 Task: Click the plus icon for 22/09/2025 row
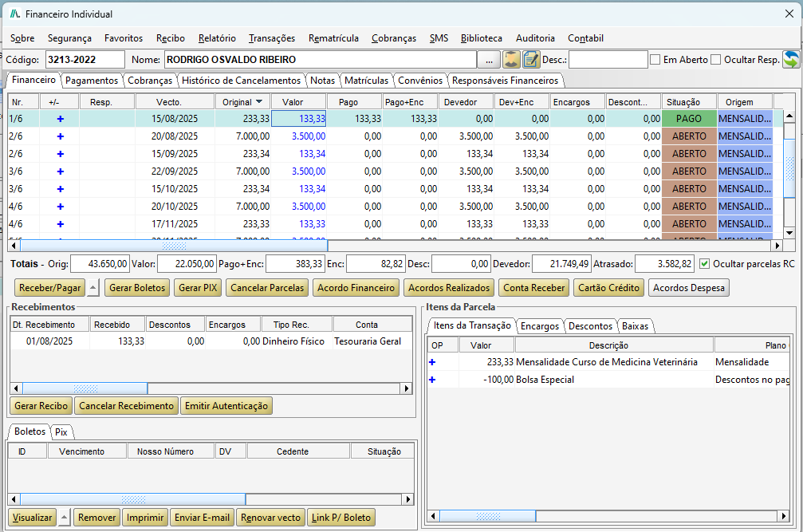[61, 171]
